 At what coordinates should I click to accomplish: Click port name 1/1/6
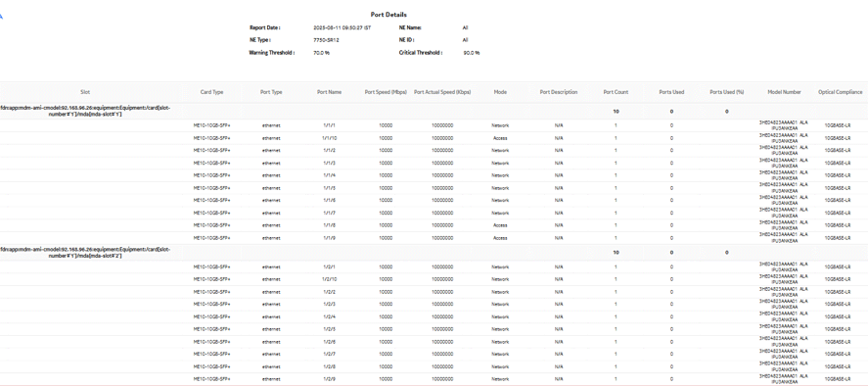[330, 200]
